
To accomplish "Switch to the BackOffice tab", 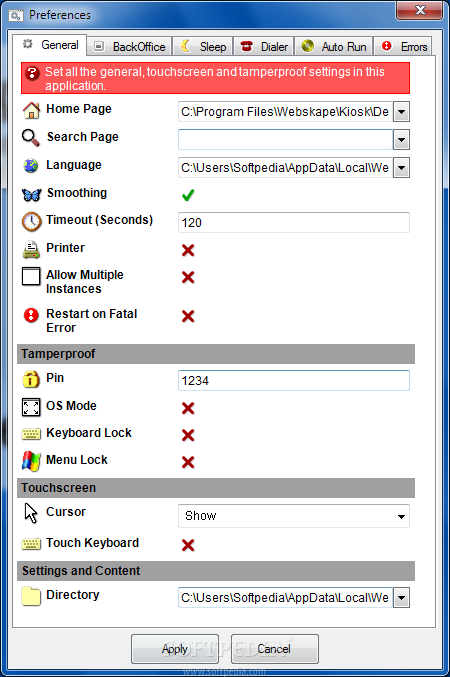I will click(x=130, y=46).
